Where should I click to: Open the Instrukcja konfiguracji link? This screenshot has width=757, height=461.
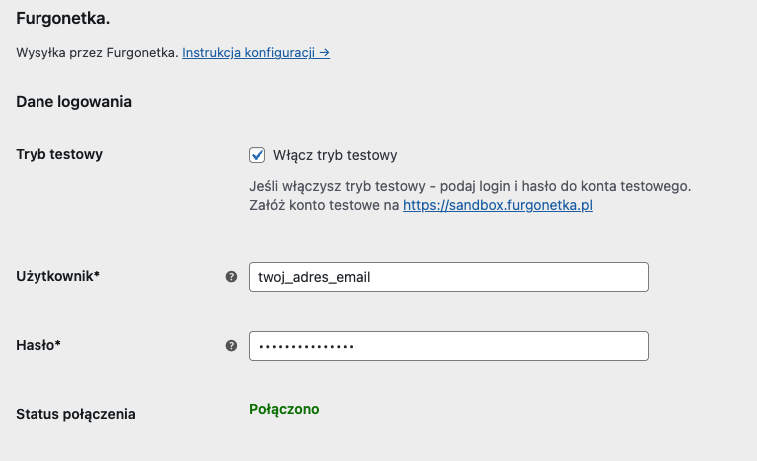(x=248, y=52)
